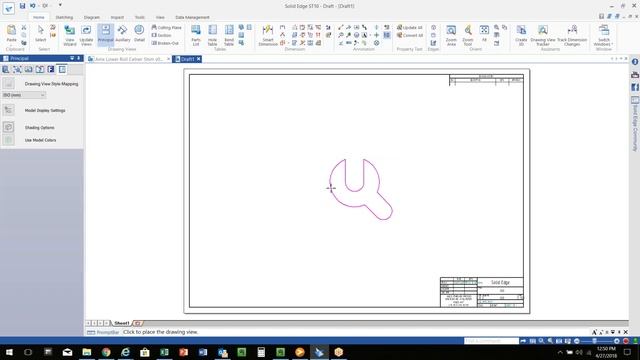This screenshot has height=360, width=640.
Task: Click the Solid Edge application button
Action: 8,8
